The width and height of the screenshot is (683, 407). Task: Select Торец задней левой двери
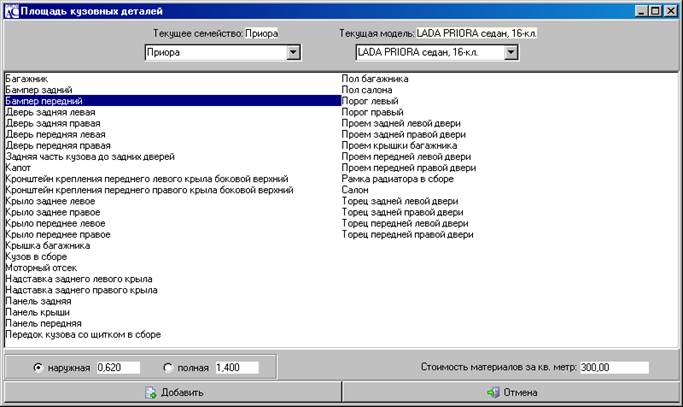[400, 201]
